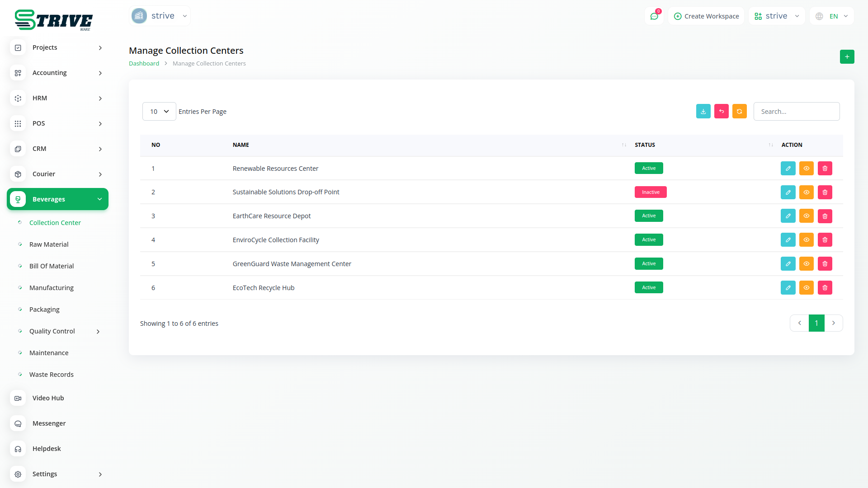Edit the Renewable Resources Center row

point(788,169)
